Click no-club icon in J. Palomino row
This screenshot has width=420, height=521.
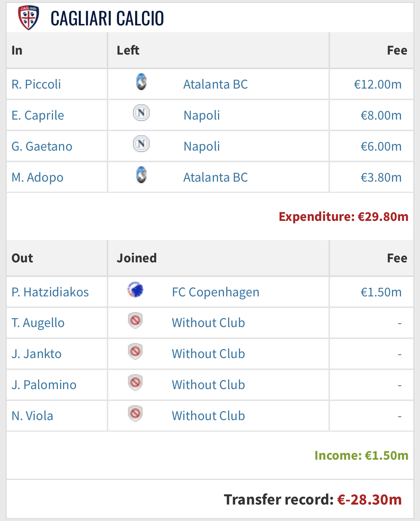point(135,383)
